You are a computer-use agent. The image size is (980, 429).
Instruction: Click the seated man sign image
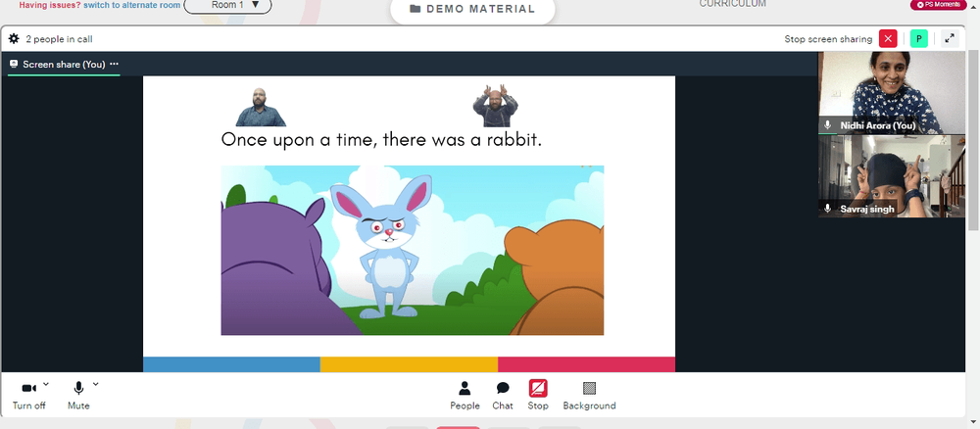click(x=261, y=107)
